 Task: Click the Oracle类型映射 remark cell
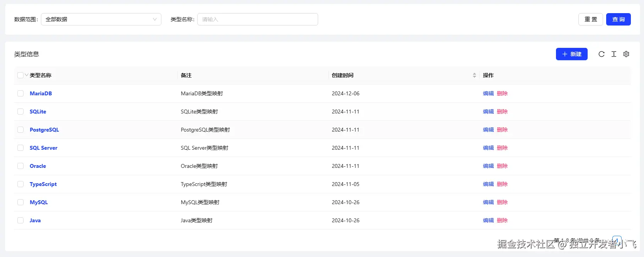click(199, 166)
